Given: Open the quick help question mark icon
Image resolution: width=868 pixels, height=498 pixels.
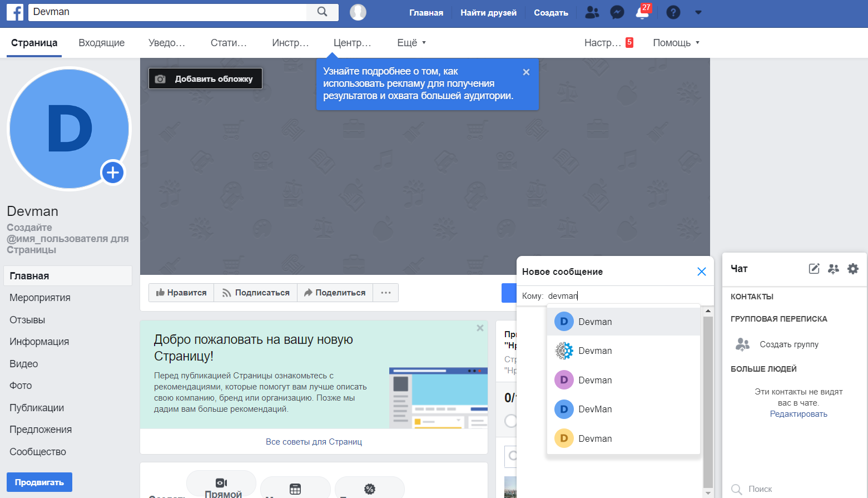Looking at the screenshot, I should coord(673,12).
